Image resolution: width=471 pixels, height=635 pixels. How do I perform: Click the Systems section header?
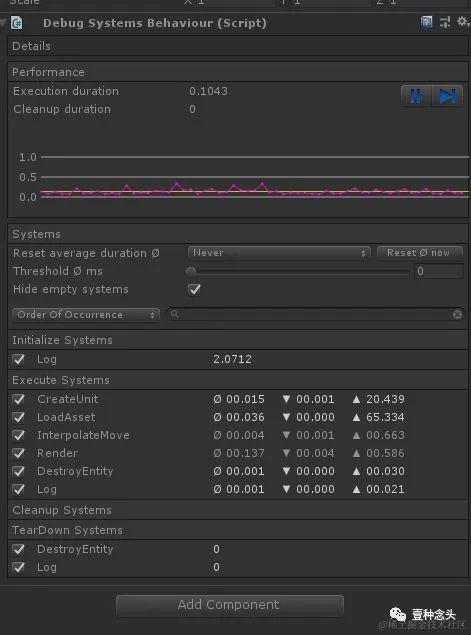(238, 234)
